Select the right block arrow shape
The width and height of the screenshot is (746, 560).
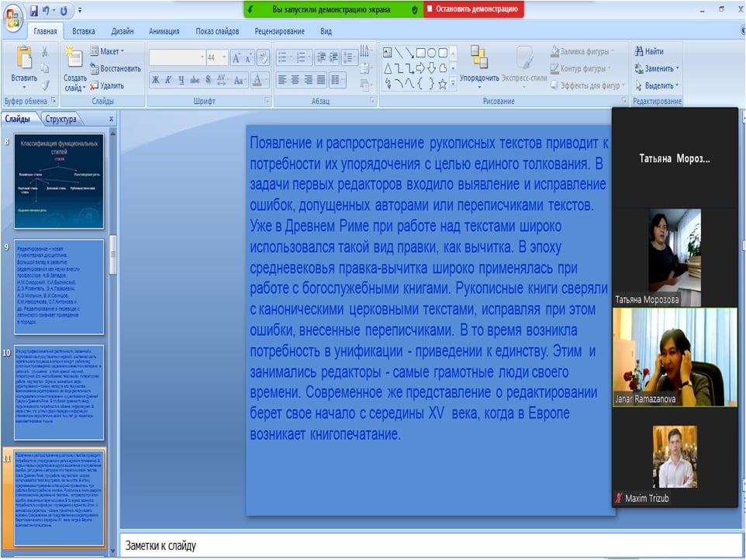420,68
